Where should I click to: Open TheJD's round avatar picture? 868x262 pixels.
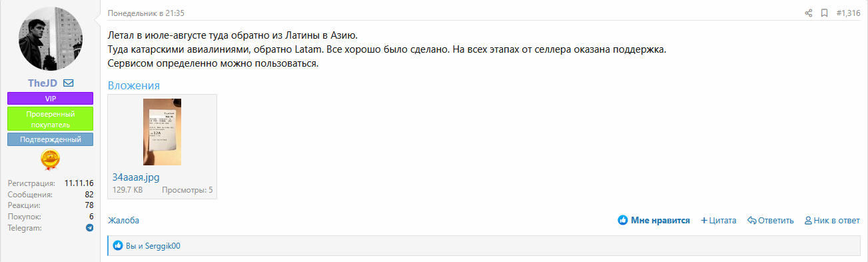coord(50,41)
